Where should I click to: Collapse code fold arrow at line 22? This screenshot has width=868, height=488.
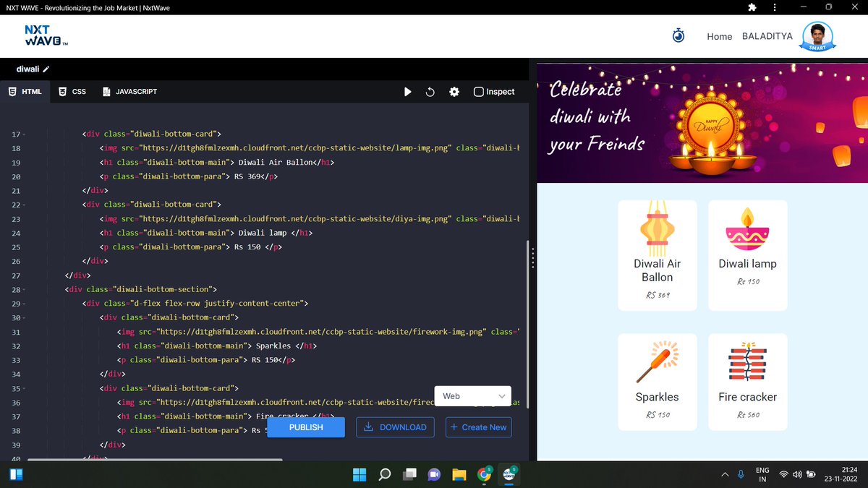point(24,205)
